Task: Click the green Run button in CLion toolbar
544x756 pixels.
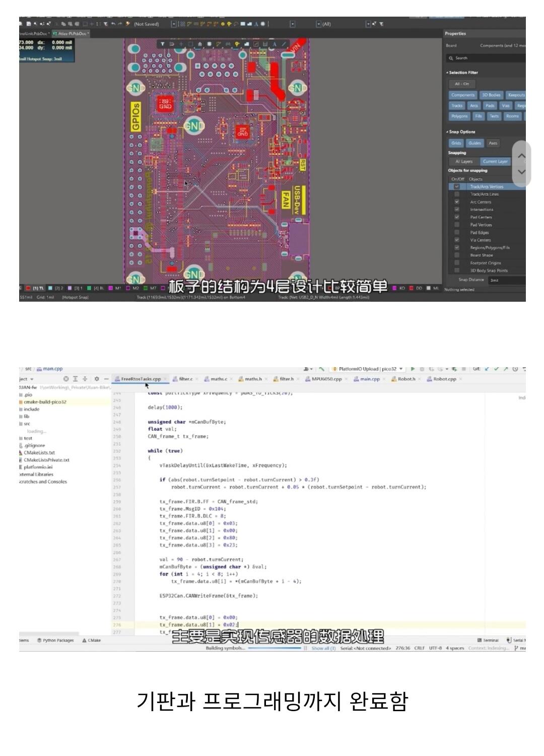Action: pyautogui.click(x=413, y=369)
